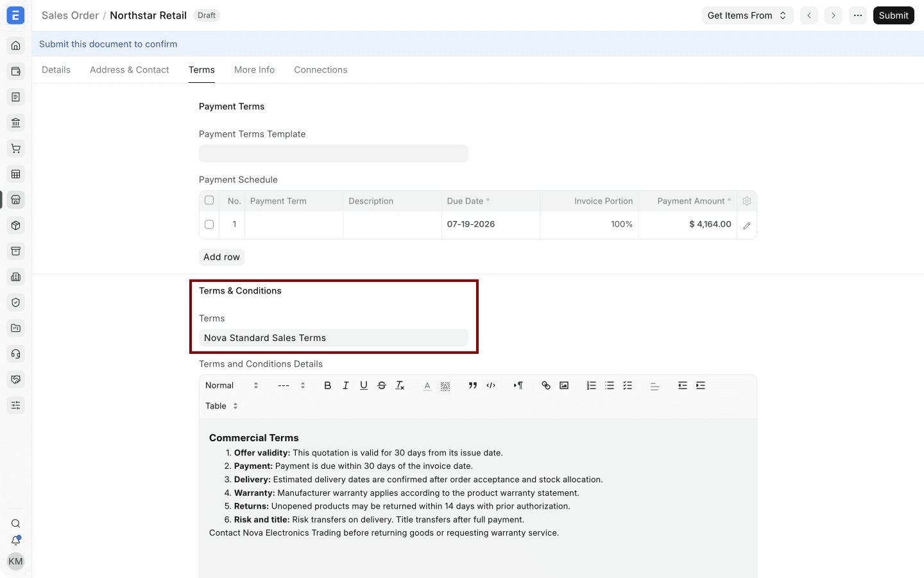Increase indent in the editor toolbar
The height and width of the screenshot is (578, 924).
tap(701, 385)
